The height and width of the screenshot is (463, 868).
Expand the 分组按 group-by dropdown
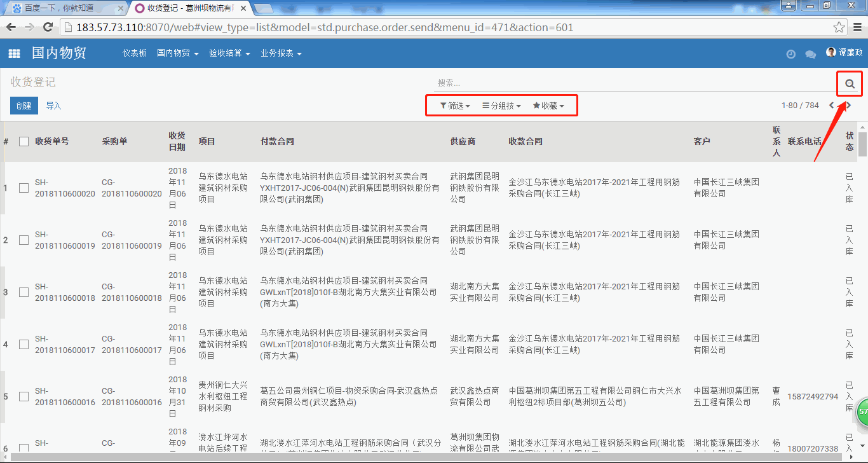501,106
